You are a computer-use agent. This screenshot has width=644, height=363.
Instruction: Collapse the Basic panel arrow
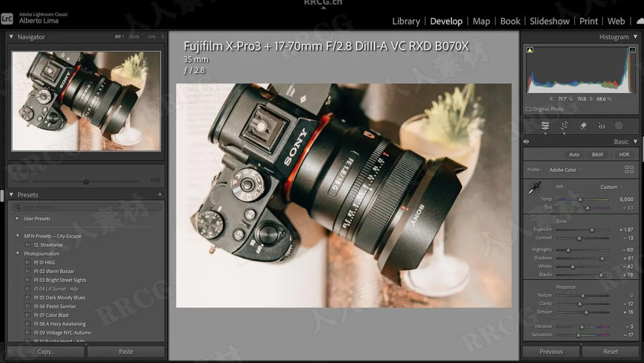(635, 142)
